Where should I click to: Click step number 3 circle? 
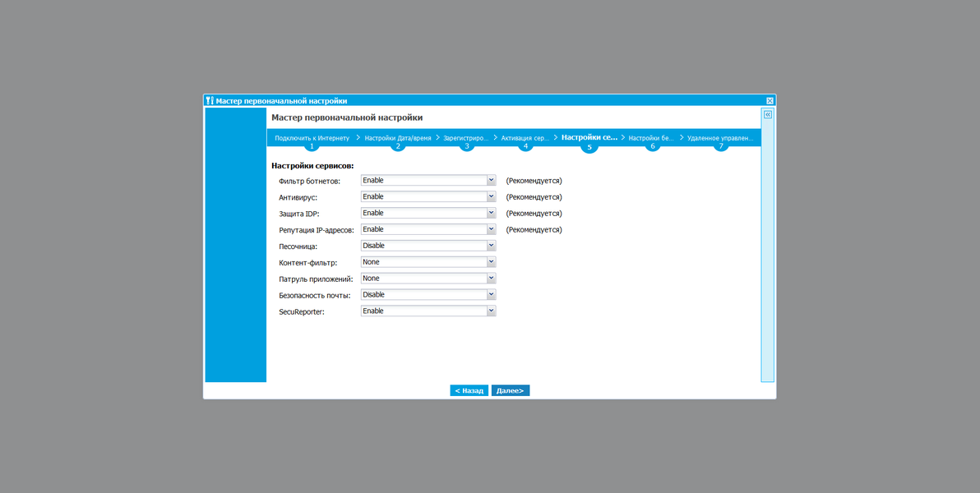[466, 147]
